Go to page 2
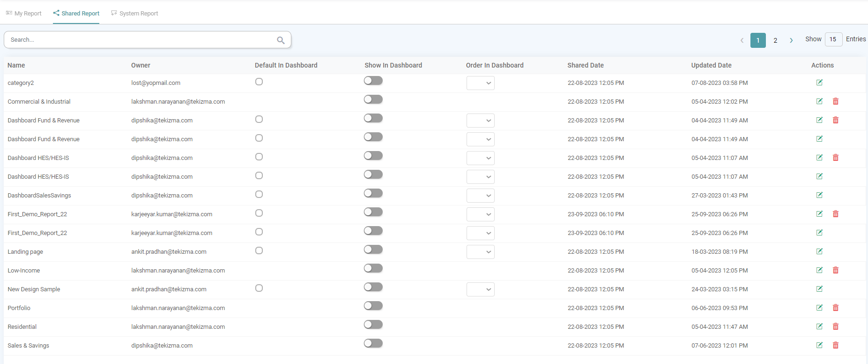This screenshot has height=364, width=868. pos(775,40)
